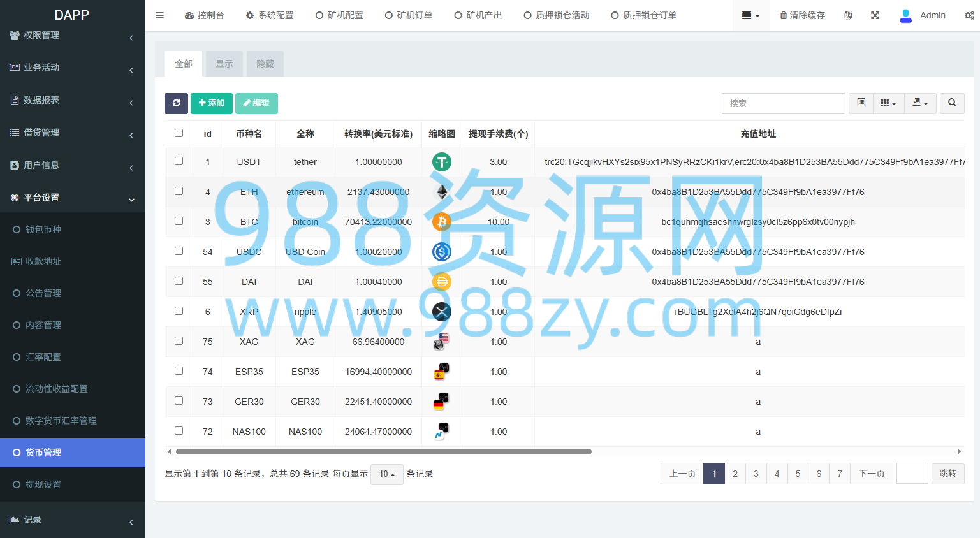This screenshot has width=980, height=538.
Task: Check the DAI row checkbox
Action: (x=179, y=281)
